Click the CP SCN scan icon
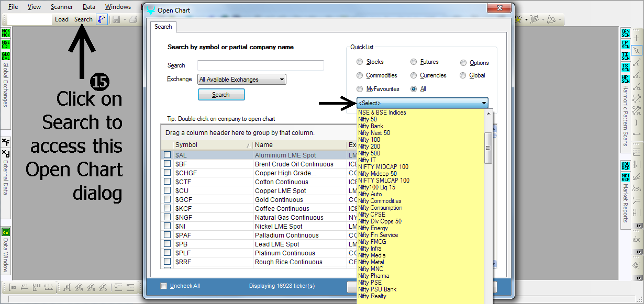 pos(626,44)
